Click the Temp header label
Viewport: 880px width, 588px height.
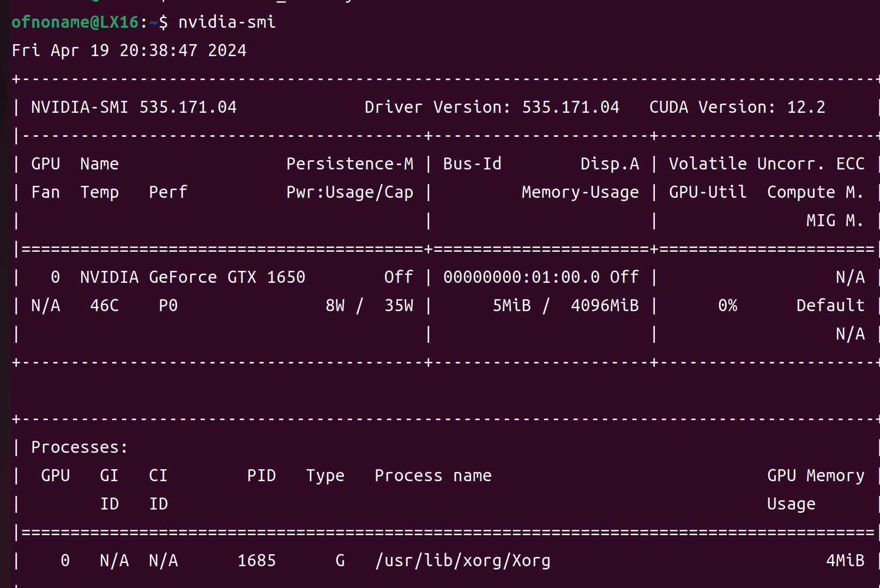pyautogui.click(x=99, y=192)
